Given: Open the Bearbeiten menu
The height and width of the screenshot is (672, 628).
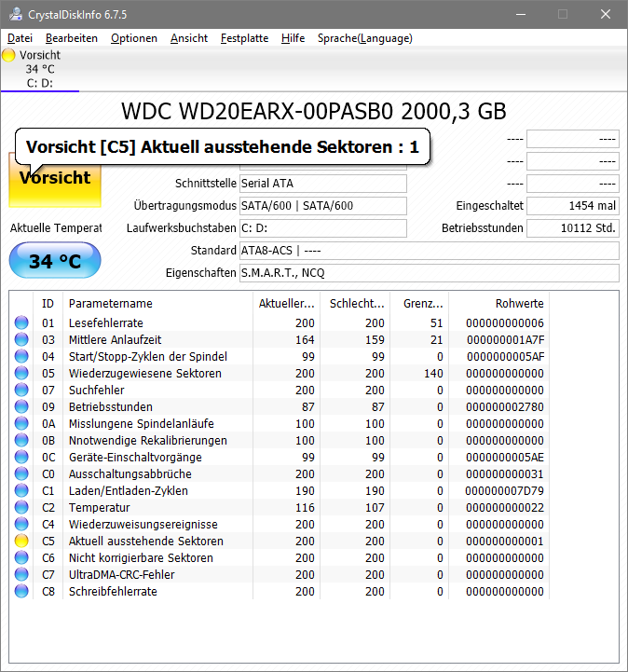Looking at the screenshot, I should click(x=72, y=38).
